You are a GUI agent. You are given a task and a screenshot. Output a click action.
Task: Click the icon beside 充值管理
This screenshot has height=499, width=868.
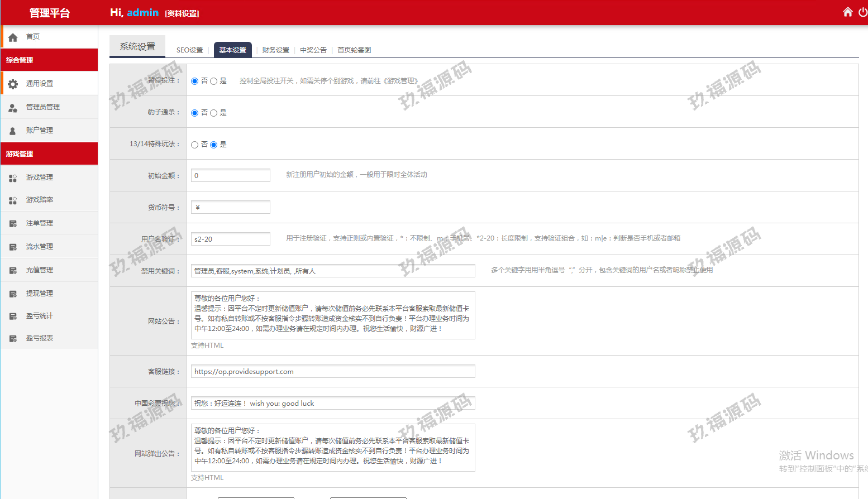(13, 271)
